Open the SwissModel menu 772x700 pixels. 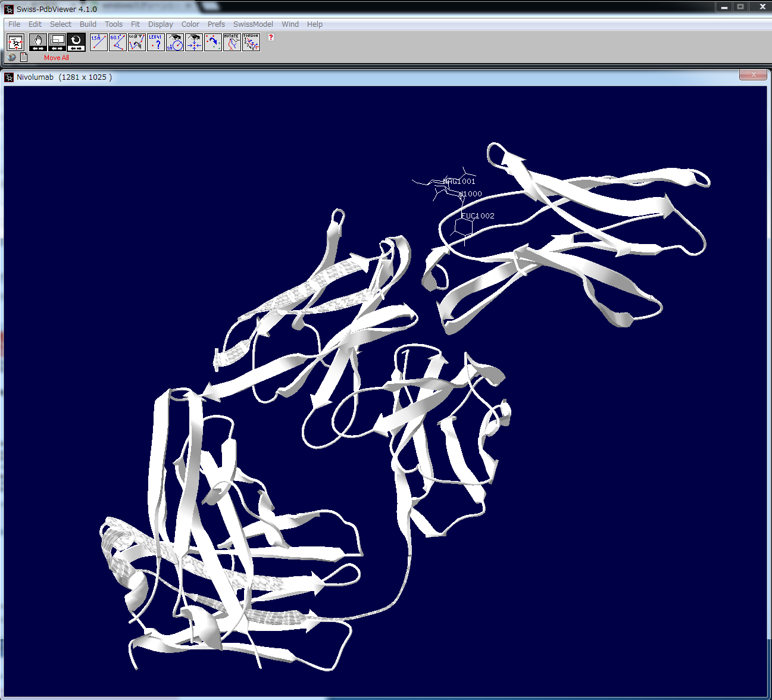(253, 24)
